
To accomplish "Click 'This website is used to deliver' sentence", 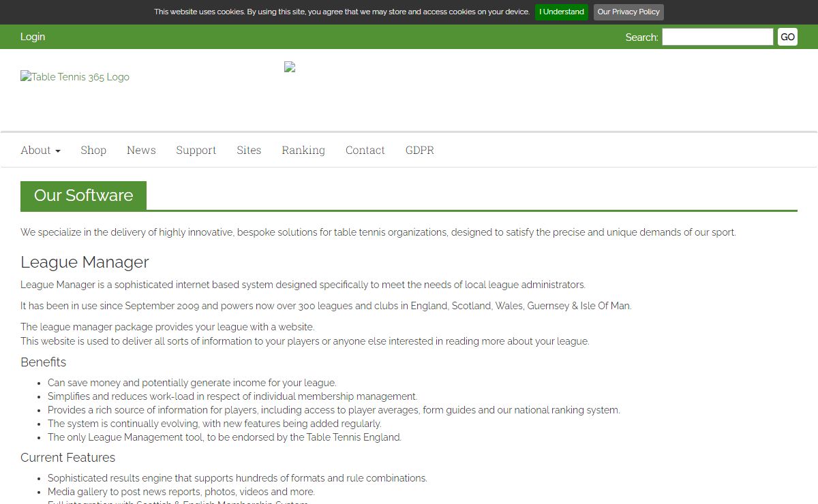I will pos(305,341).
